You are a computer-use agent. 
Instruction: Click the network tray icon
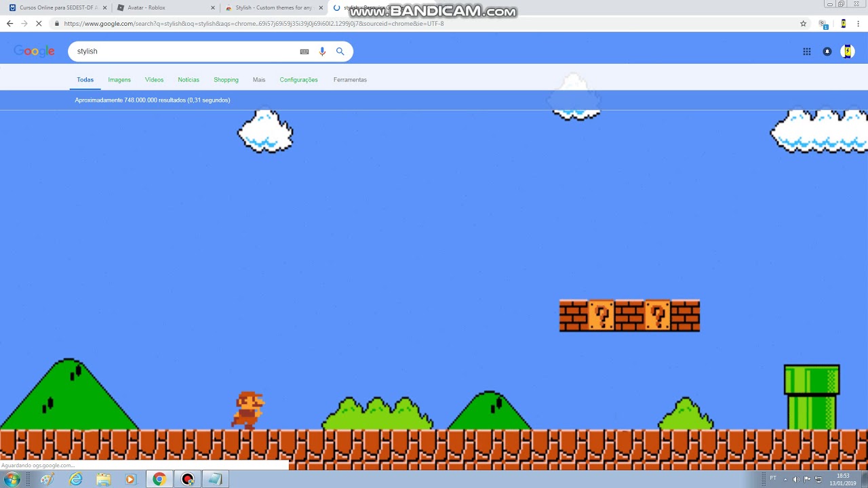click(x=818, y=480)
